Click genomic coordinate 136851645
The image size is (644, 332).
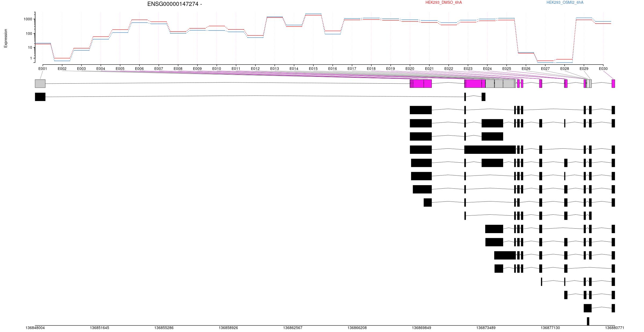pyautogui.click(x=100, y=328)
